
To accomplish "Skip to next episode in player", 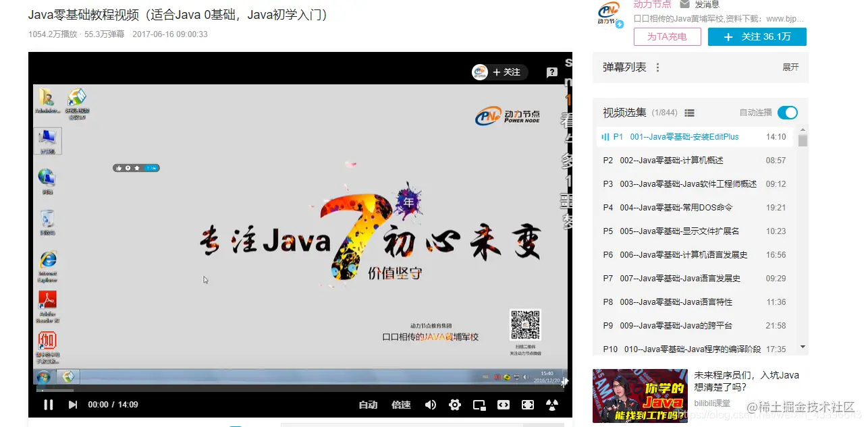I will [73, 405].
